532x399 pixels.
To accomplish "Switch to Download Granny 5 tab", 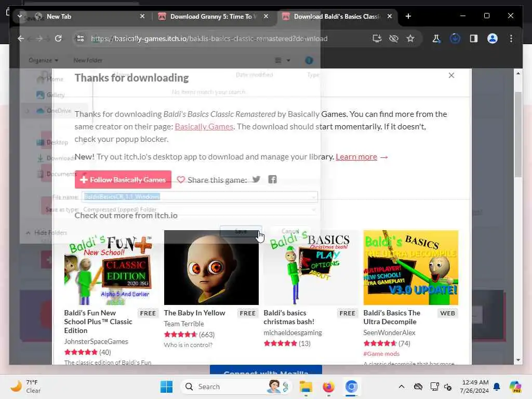I will point(213,16).
